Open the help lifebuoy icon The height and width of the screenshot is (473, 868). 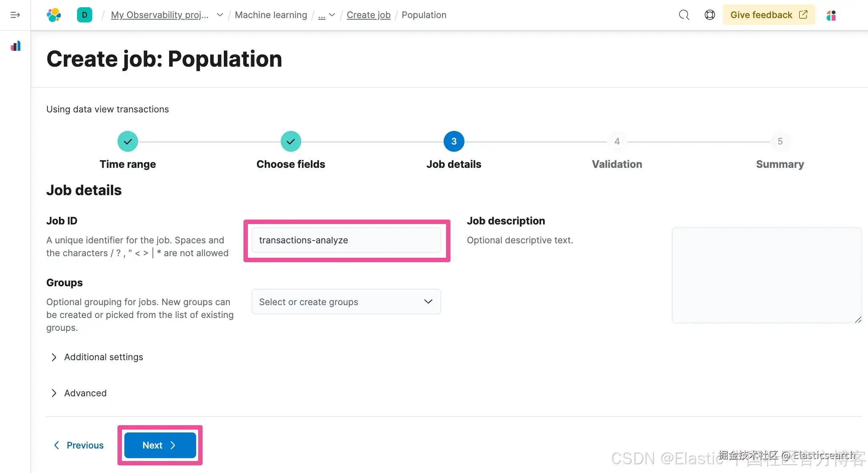pyautogui.click(x=710, y=15)
